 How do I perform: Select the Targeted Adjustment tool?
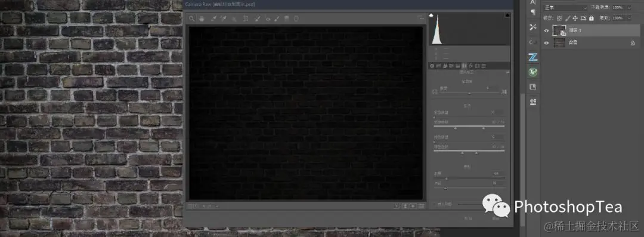pyautogui.click(x=234, y=19)
